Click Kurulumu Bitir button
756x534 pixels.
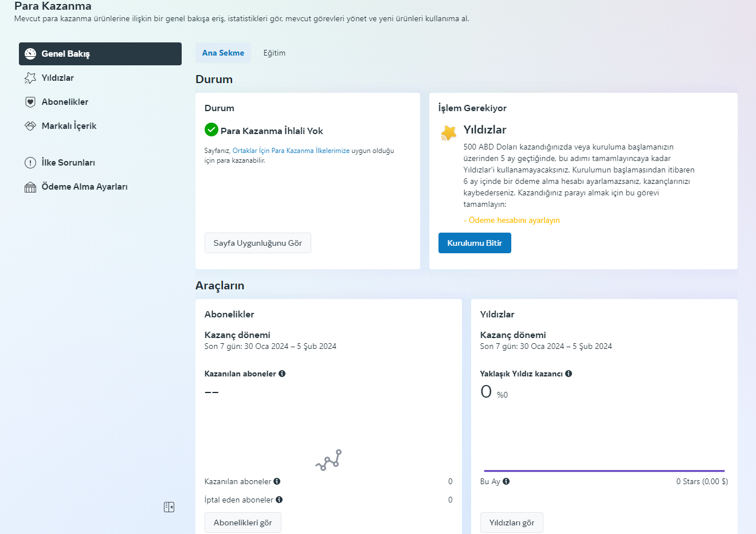[475, 243]
